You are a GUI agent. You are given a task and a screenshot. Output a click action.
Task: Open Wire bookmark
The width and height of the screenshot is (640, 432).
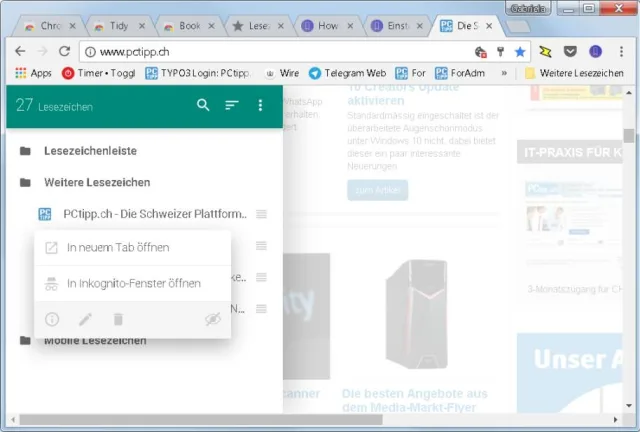pos(282,73)
